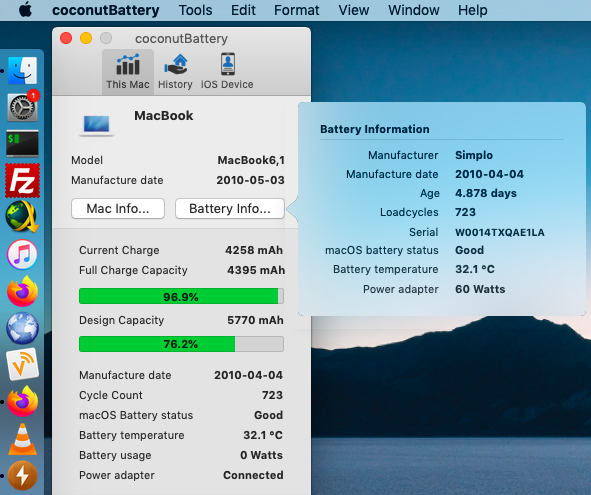
Task: Open the Apple menu
Action: point(26,10)
